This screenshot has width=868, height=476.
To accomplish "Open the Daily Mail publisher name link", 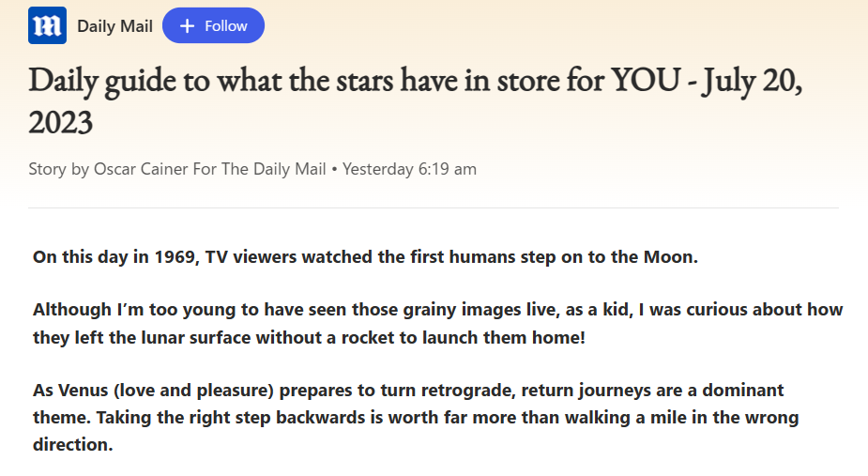I will pyautogui.click(x=114, y=26).
